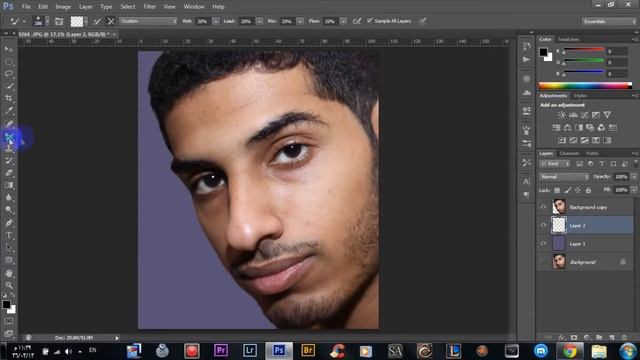Image resolution: width=640 pixels, height=360 pixels.
Task: Open the layer Opacity slider dropdown
Action: point(633,177)
